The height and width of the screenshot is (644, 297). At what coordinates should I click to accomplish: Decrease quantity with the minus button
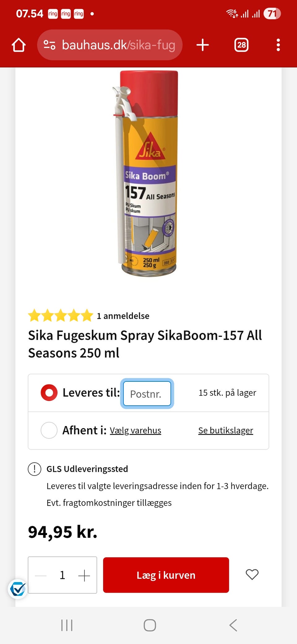point(41,575)
